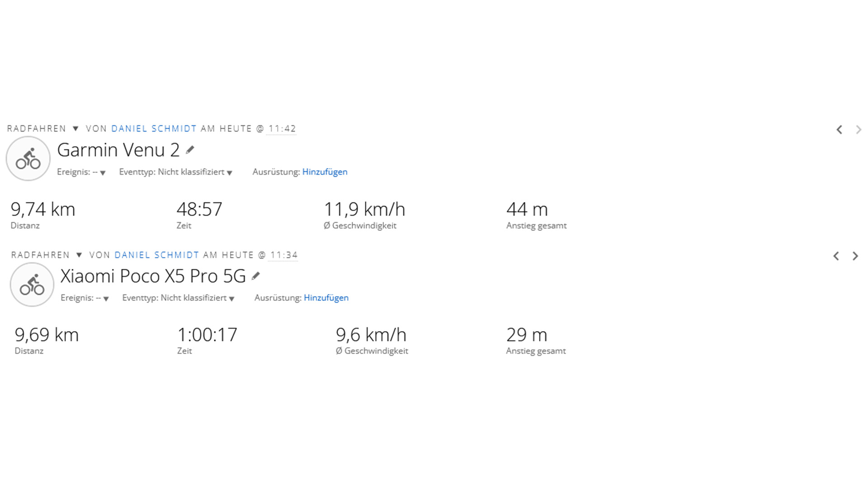
Task: Click Hinzufügen link for Garmin Ausrüstung
Action: point(325,172)
